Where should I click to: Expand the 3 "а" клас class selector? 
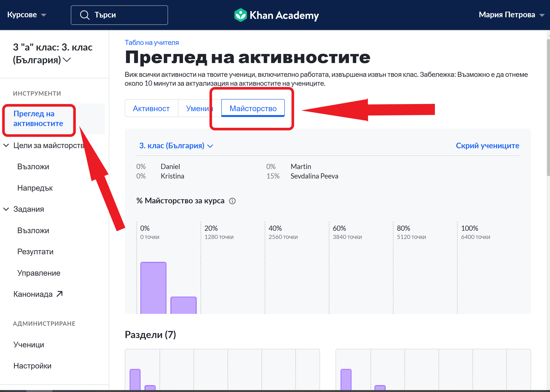click(x=53, y=53)
